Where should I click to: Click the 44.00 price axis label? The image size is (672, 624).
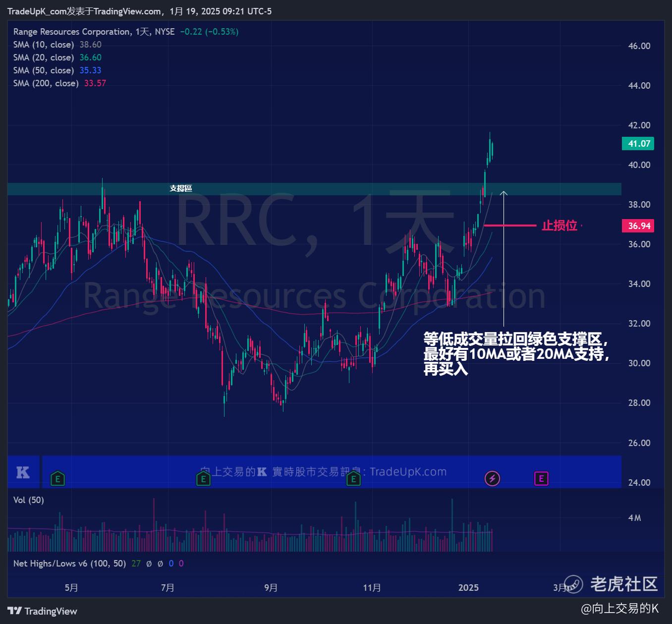pos(639,86)
